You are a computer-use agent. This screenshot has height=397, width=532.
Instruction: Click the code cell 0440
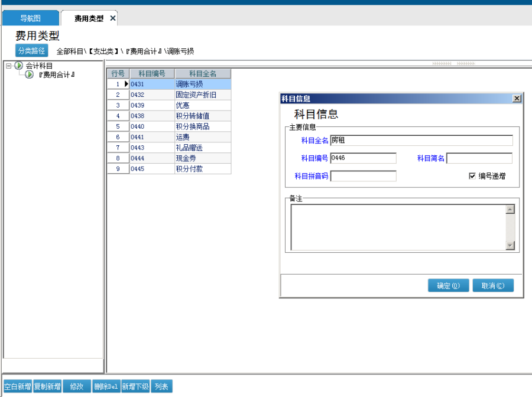coord(152,126)
